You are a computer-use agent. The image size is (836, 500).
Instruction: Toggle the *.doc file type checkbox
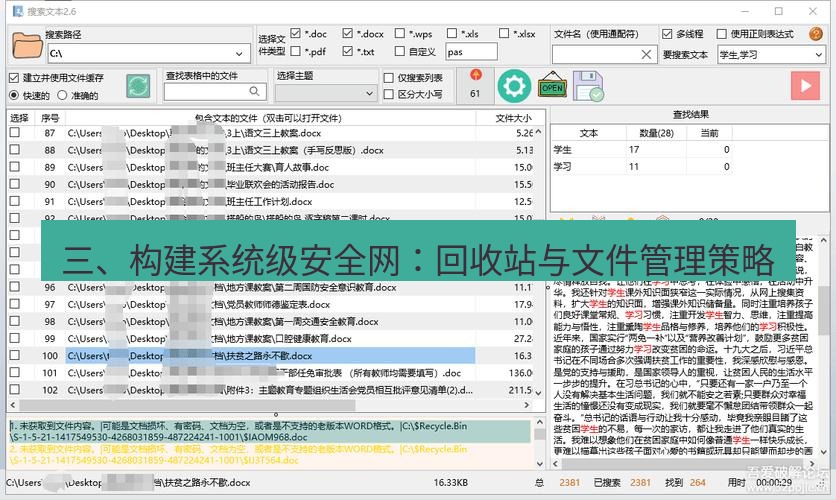click(295, 34)
